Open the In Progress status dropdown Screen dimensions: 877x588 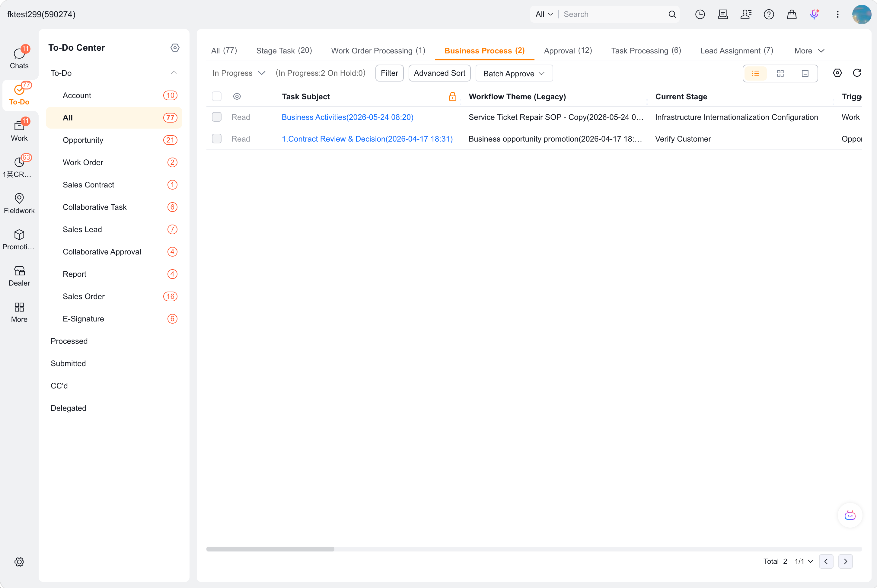[239, 73]
